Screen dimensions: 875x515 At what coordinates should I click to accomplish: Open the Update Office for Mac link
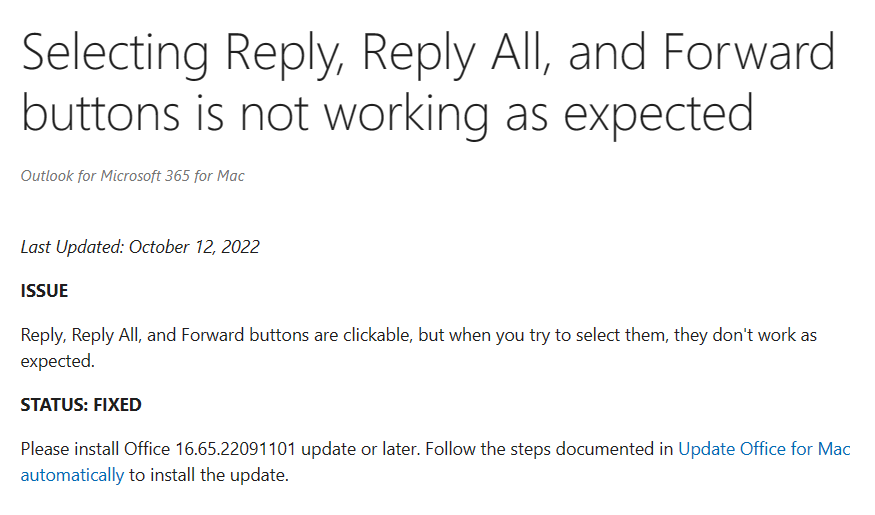764,449
